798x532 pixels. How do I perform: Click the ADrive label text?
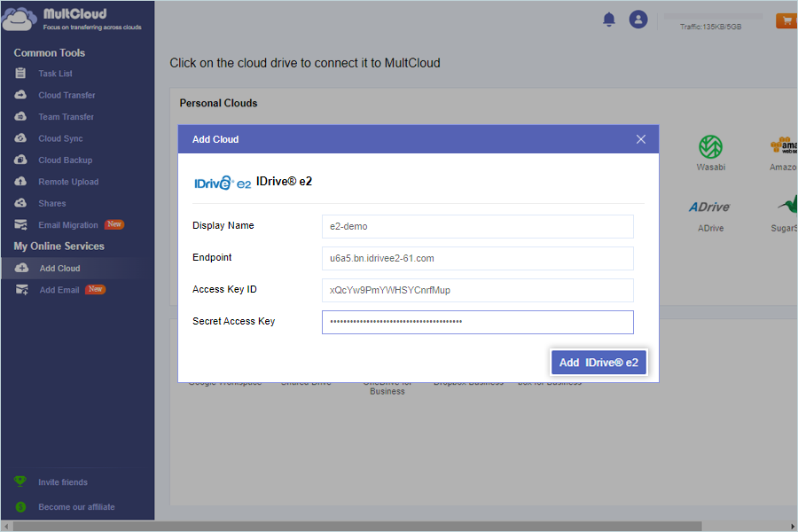(x=710, y=228)
